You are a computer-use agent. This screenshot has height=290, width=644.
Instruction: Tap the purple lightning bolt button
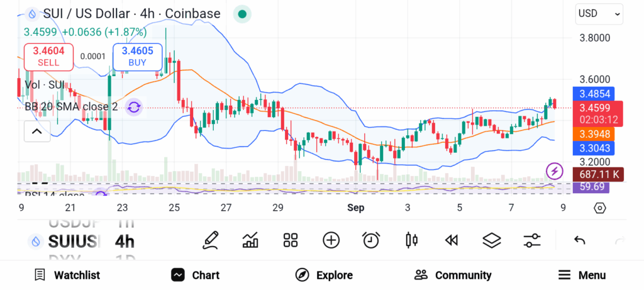(554, 170)
